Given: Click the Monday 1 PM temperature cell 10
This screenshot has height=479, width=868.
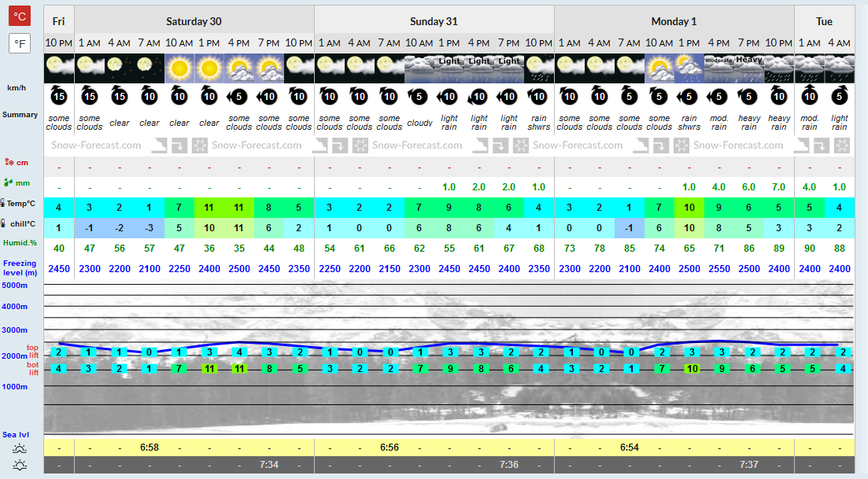Looking at the screenshot, I should tap(689, 208).
